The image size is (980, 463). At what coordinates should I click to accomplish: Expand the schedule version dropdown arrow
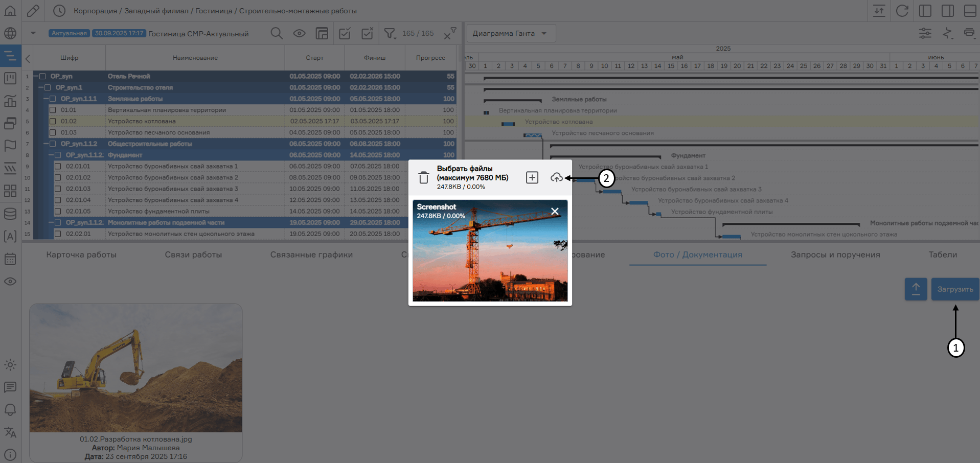[33, 34]
